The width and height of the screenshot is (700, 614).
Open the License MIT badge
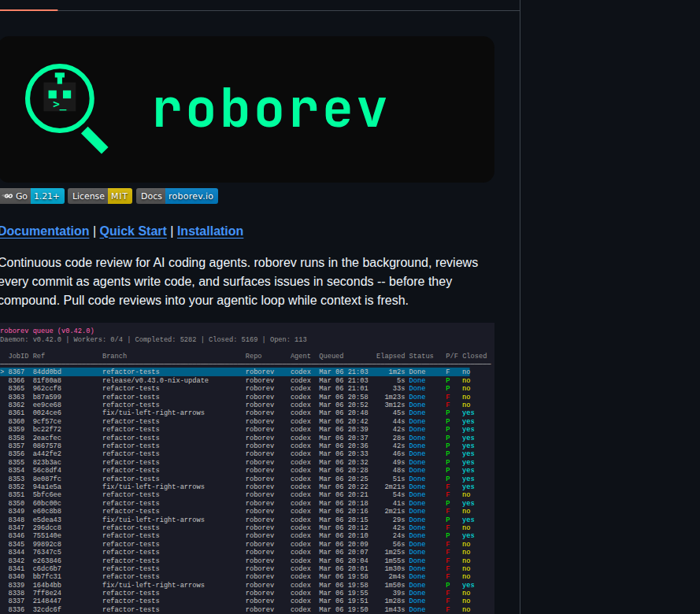coord(100,196)
